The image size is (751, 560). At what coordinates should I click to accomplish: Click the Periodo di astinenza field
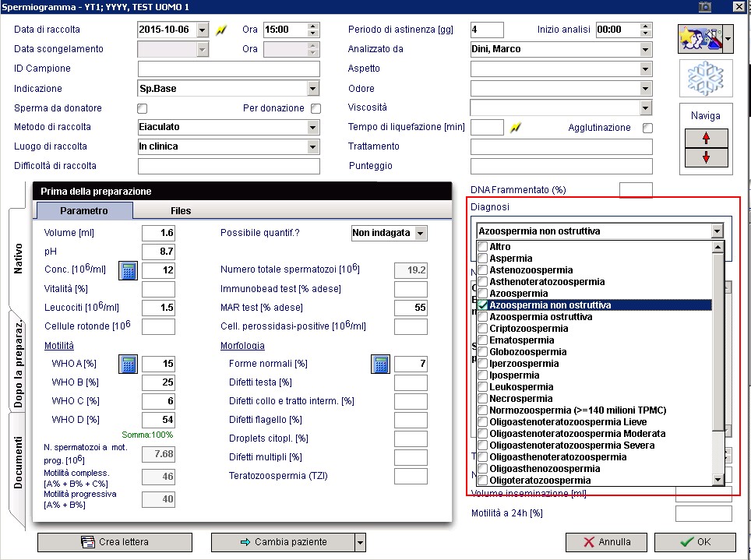[487, 30]
